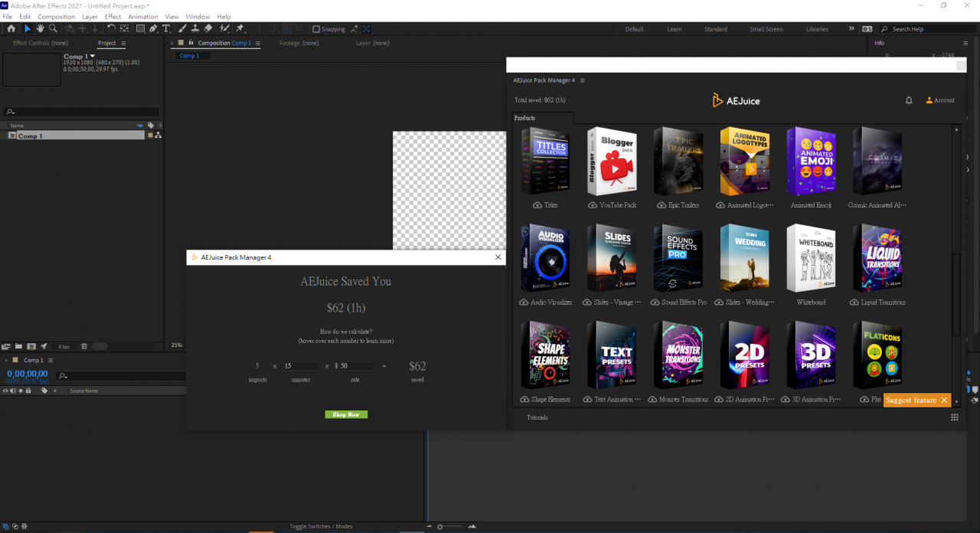980x533 pixels.
Task: Open the Window menu
Action: tap(198, 16)
